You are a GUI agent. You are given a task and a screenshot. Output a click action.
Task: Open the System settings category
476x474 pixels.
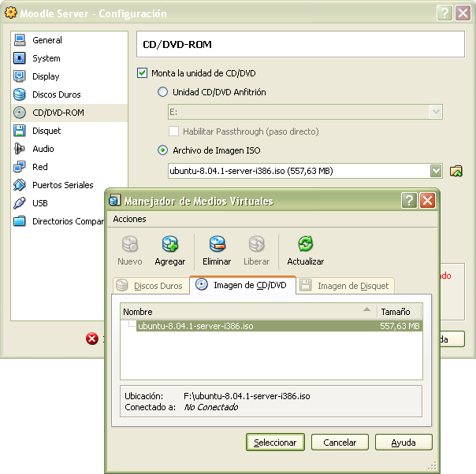click(x=69, y=58)
